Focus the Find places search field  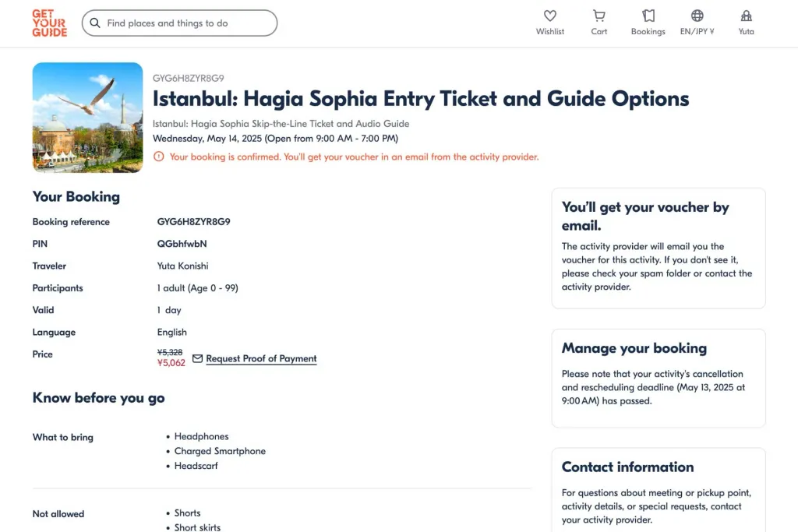(x=187, y=23)
